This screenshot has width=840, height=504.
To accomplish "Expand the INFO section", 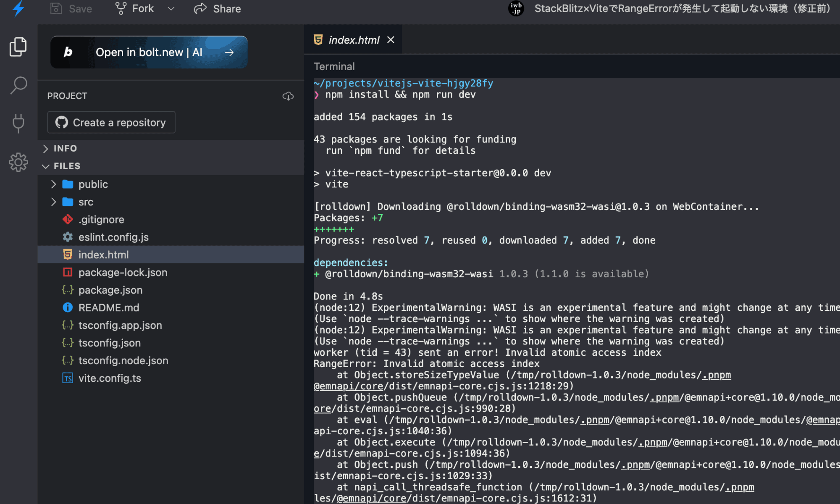I will (171, 148).
